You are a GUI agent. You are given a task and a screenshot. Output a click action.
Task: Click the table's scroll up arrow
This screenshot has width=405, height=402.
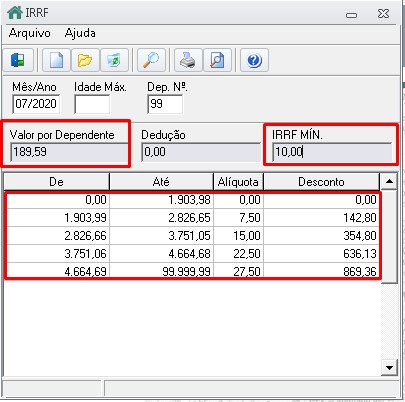(x=389, y=182)
